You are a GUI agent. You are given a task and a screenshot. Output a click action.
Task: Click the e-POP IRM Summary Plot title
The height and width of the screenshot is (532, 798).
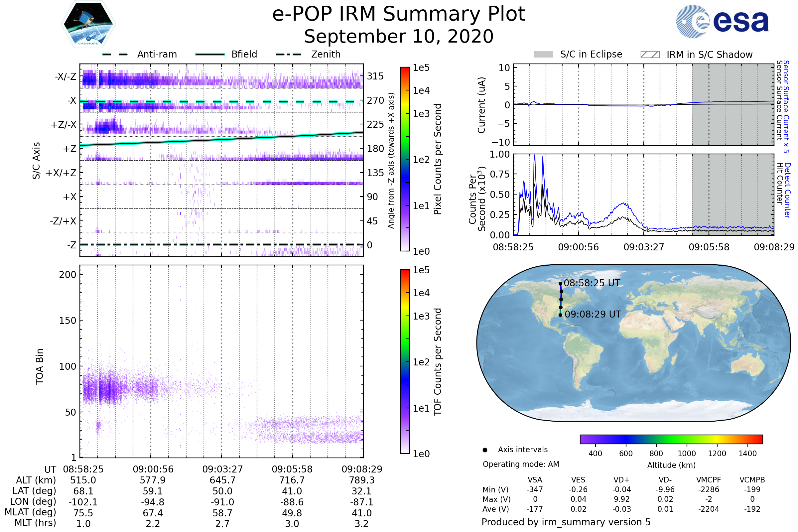click(399, 14)
